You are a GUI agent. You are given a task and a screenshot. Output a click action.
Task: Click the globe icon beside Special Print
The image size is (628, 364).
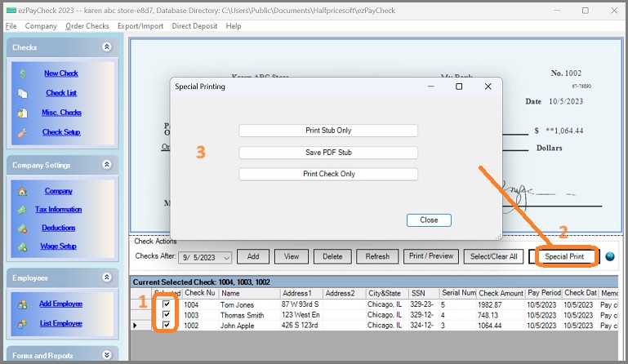pos(609,256)
